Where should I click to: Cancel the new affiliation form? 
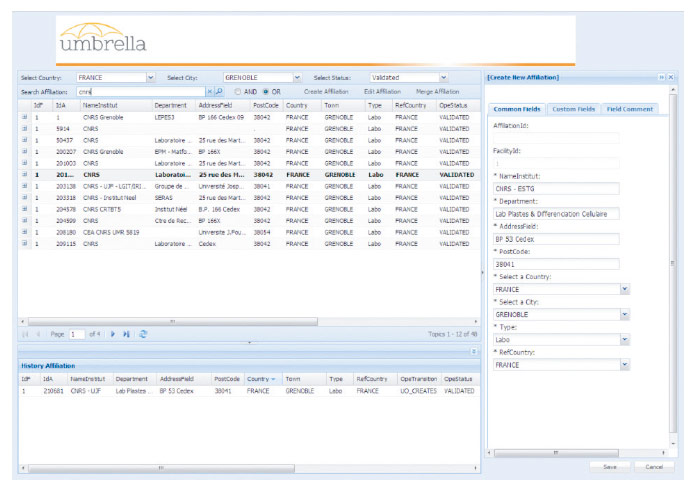pos(654,467)
